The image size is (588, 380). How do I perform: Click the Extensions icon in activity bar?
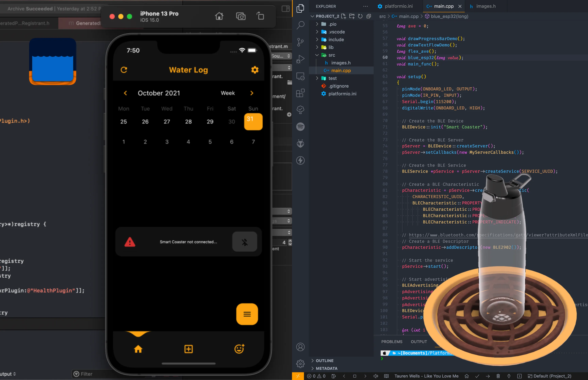[300, 93]
